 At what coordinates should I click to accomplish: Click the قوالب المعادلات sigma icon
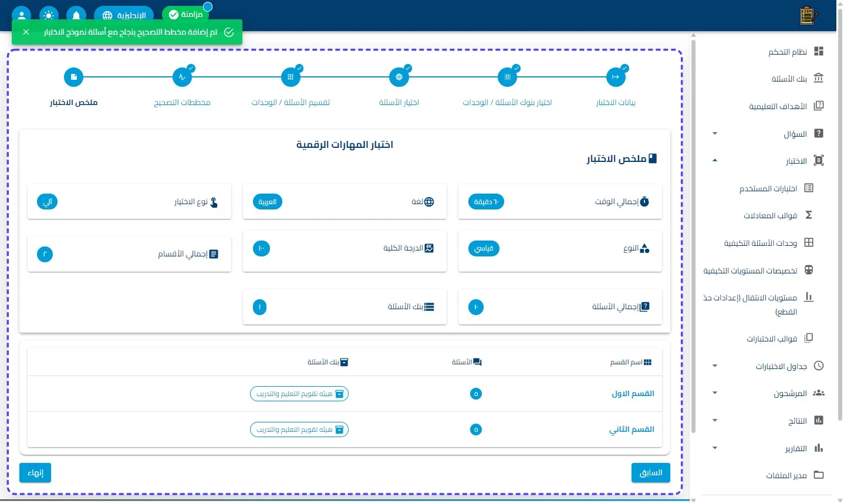coord(809,215)
